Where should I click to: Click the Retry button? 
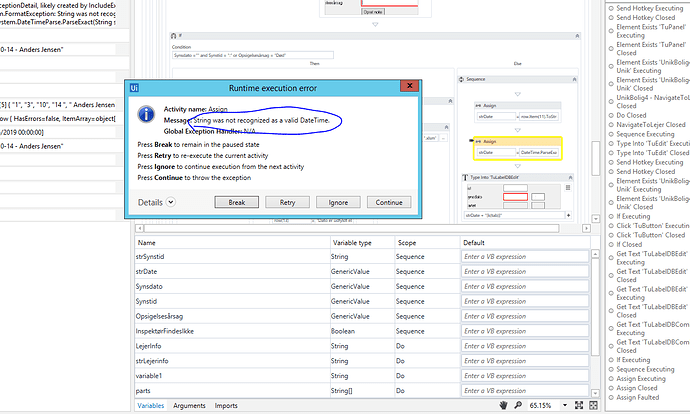[287, 202]
